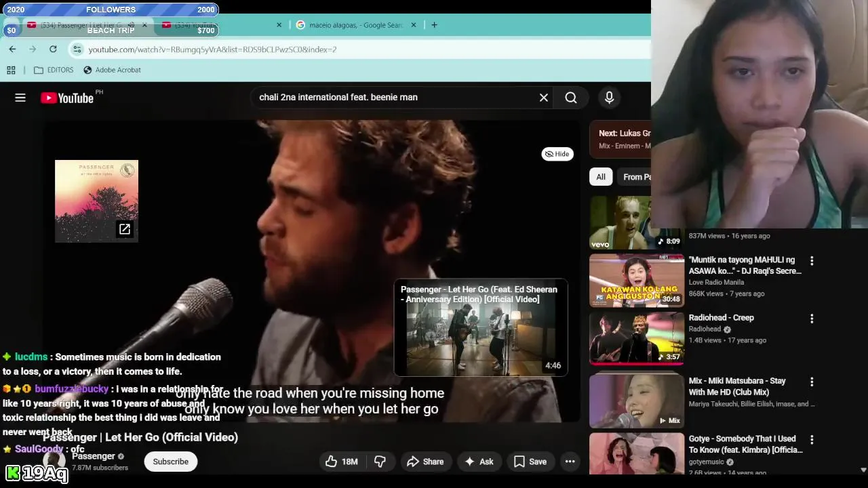Save the video to a playlist

530,462
